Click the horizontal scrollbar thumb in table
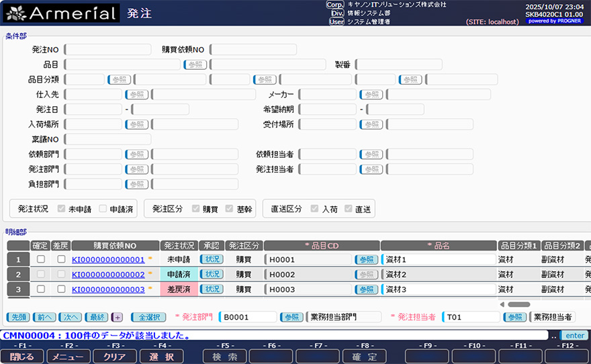 click(519, 304)
